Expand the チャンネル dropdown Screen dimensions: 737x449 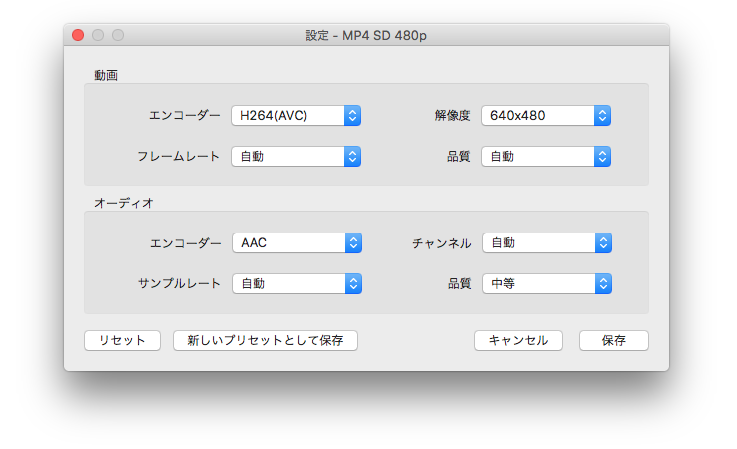coord(546,243)
